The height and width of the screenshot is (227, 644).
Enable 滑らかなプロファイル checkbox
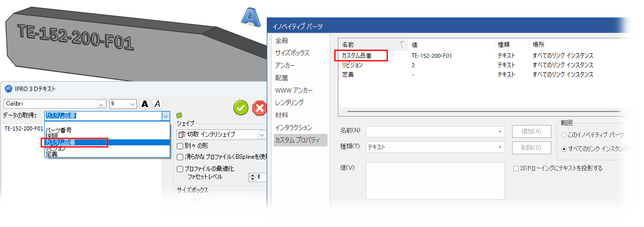[180, 157]
